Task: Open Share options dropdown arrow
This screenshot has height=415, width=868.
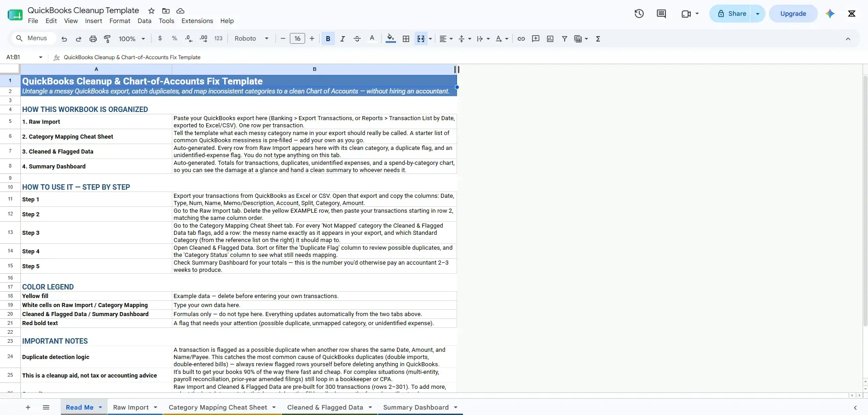Action: pyautogui.click(x=758, y=14)
